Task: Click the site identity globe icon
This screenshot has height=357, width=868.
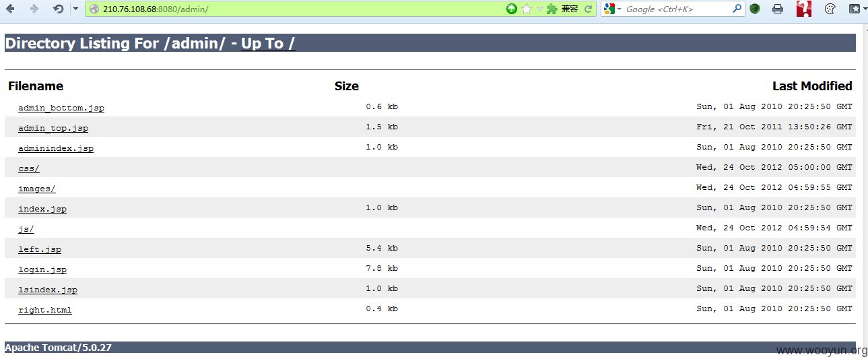Action: click(x=94, y=9)
